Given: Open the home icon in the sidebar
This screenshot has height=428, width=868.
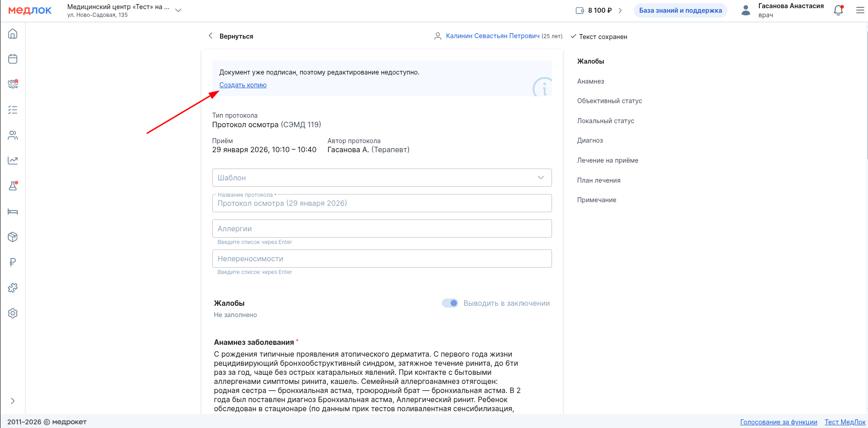Looking at the screenshot, I should (x=13, y=34).
